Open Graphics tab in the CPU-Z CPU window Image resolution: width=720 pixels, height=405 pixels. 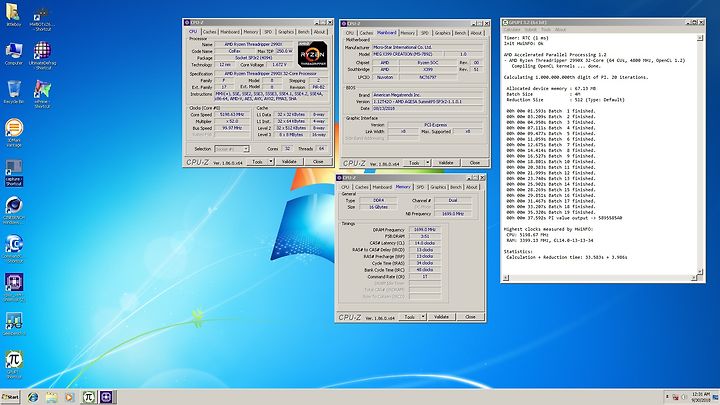click(x=286, y=32)
